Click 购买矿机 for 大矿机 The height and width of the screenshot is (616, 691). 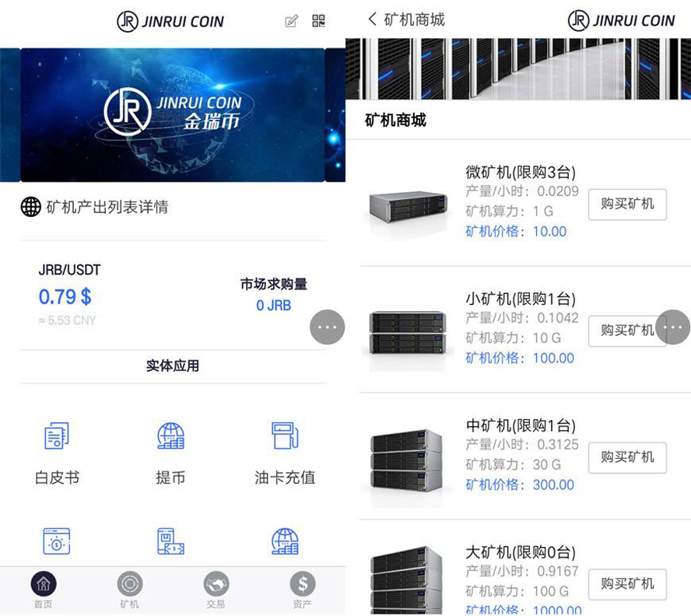627,584
